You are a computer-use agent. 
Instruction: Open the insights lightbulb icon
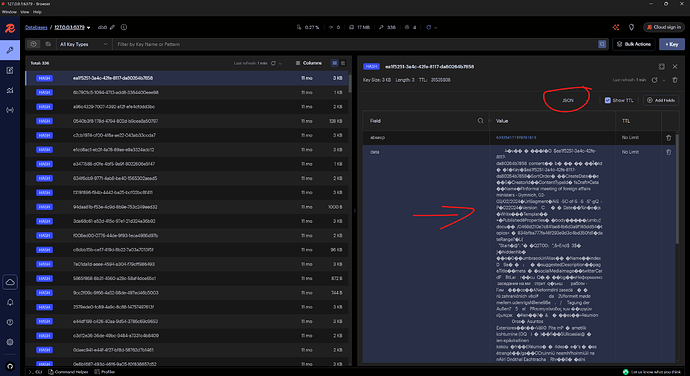tap(631, 27)
